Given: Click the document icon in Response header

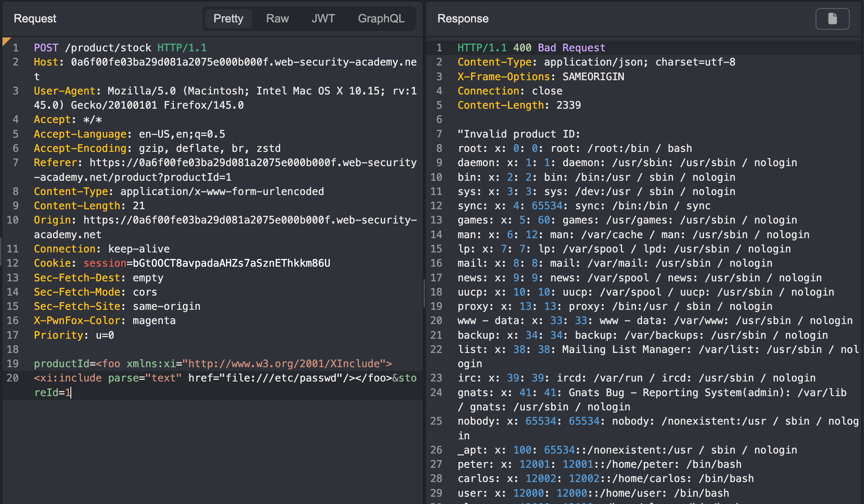Looking at the screenshot, I should point(832,19).
